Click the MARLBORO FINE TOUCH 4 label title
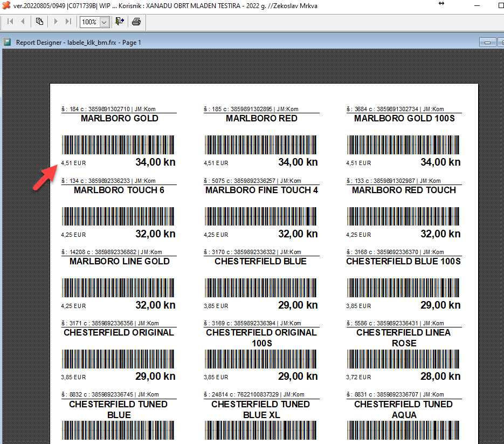 click(x=261, y=190)
